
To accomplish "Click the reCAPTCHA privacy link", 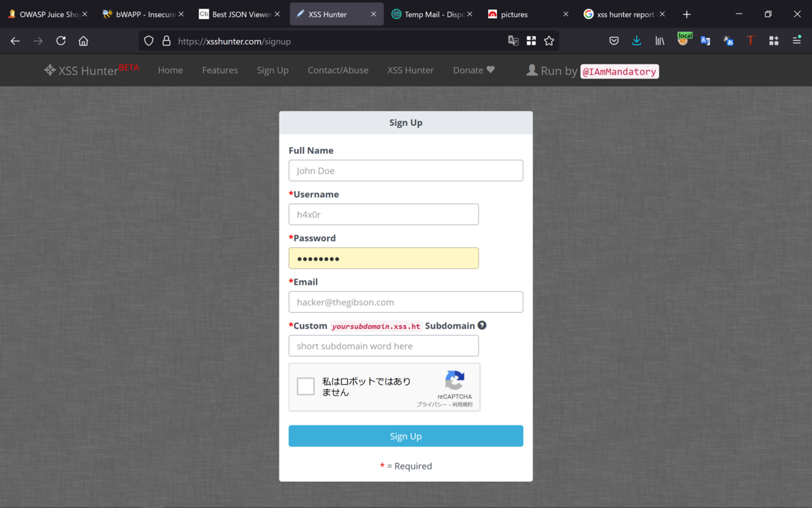I will tap(432, 404).
